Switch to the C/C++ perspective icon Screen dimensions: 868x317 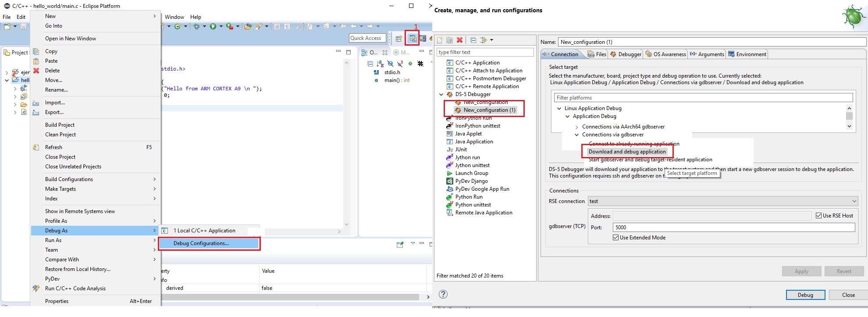pyautogui.click(x=413, y=39)
